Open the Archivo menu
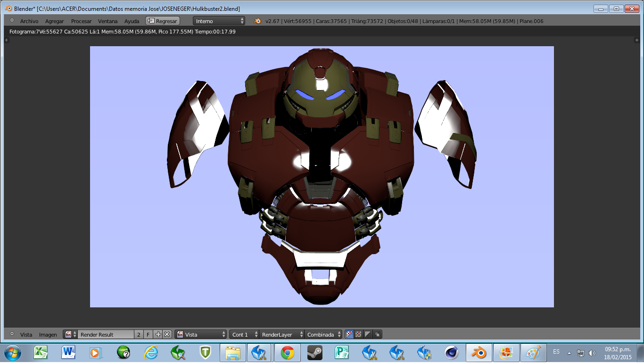644x363 pixels. [x=29, y=21]
